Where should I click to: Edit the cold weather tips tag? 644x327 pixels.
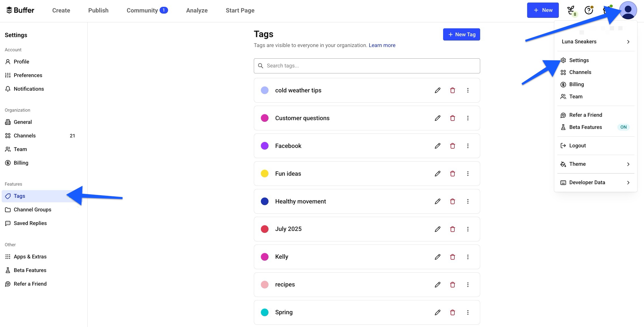pos(437,90)
